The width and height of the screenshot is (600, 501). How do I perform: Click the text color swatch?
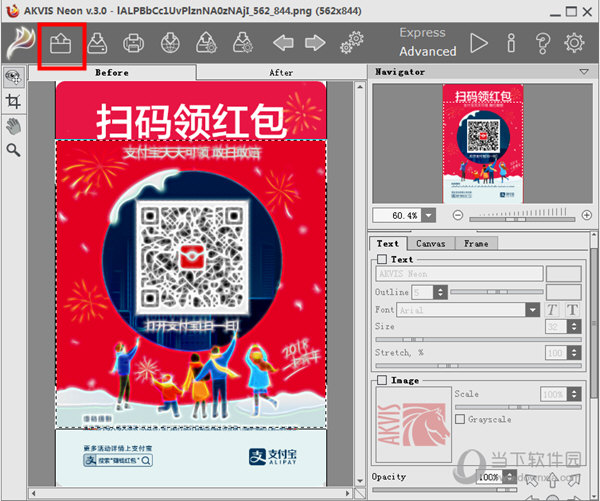click(564, 274)
